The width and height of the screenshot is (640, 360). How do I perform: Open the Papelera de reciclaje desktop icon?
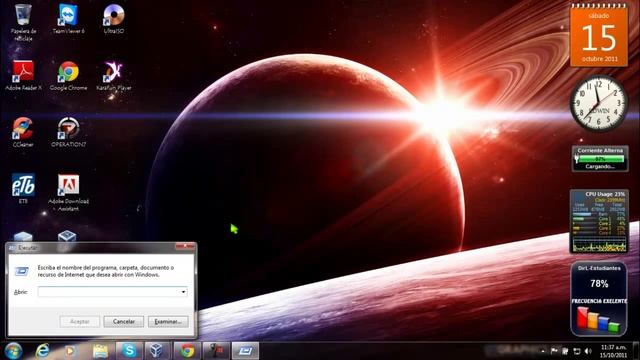[23, 22]
